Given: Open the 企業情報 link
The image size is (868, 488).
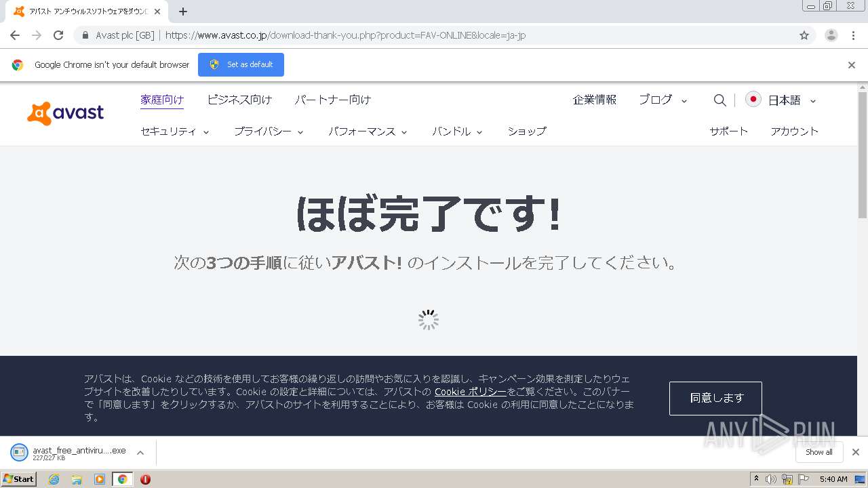Looking at the screenshot, I should pos(595,100).
